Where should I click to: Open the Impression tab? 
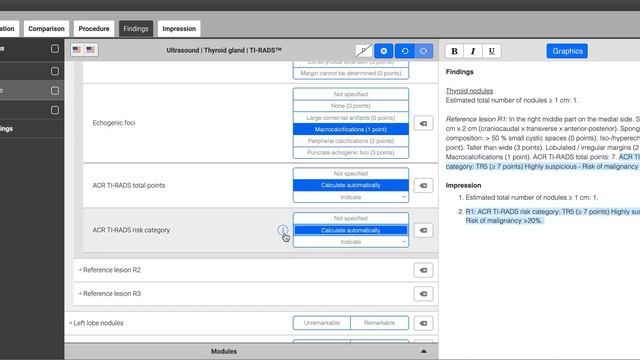coord(179,29)
